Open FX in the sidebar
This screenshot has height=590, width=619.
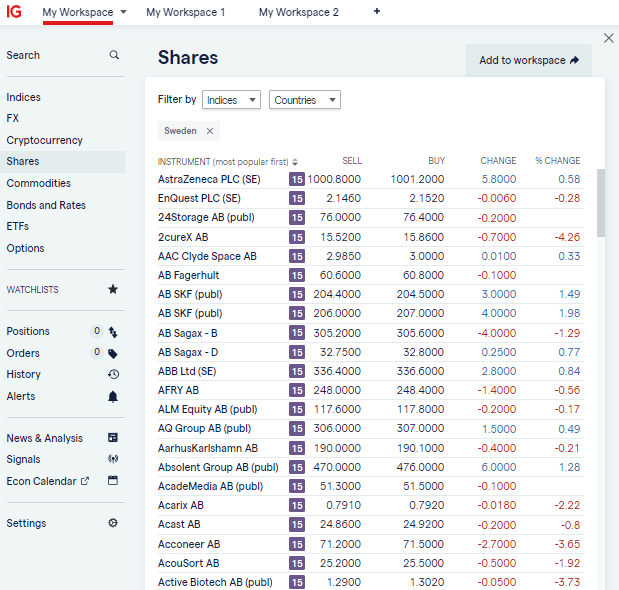click(x=13, y=118)
